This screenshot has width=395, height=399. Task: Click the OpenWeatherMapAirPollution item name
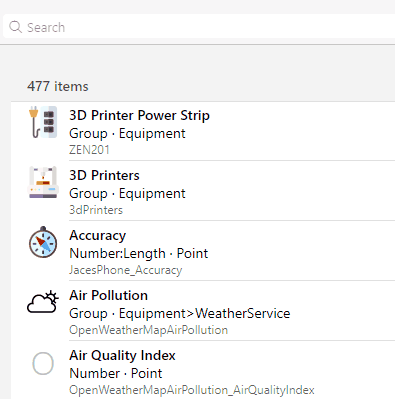coord(149,330)
